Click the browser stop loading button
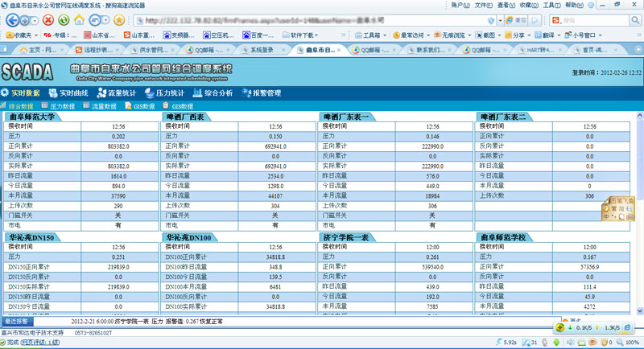 [49, 19]
